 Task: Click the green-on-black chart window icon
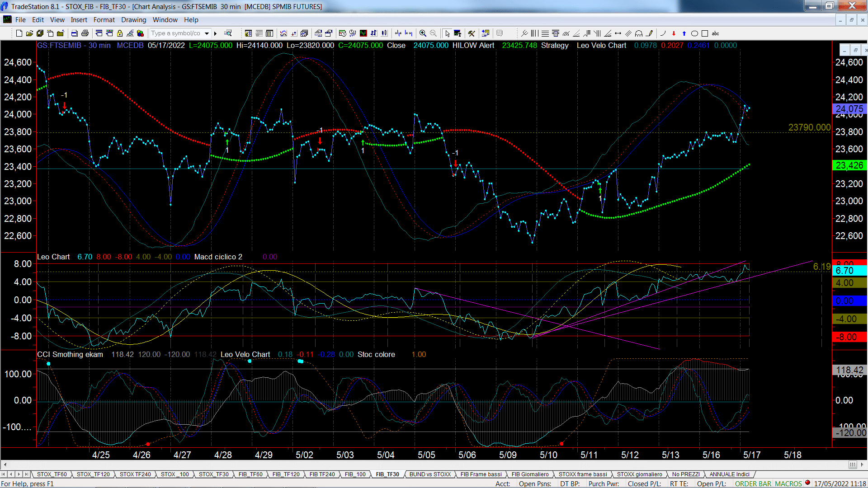coord(363,33)
